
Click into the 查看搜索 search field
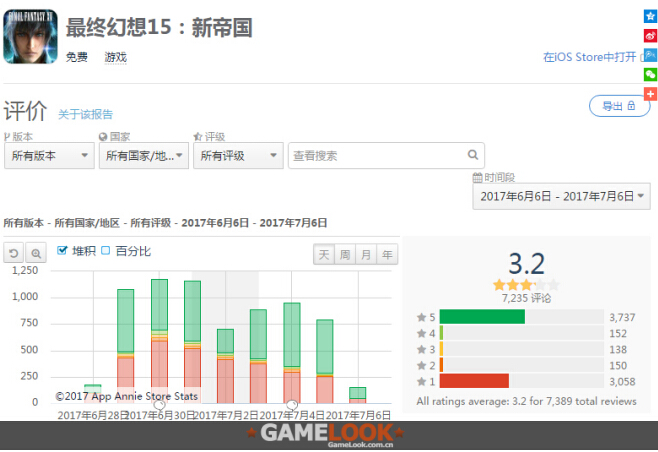(x=386, y=156)
